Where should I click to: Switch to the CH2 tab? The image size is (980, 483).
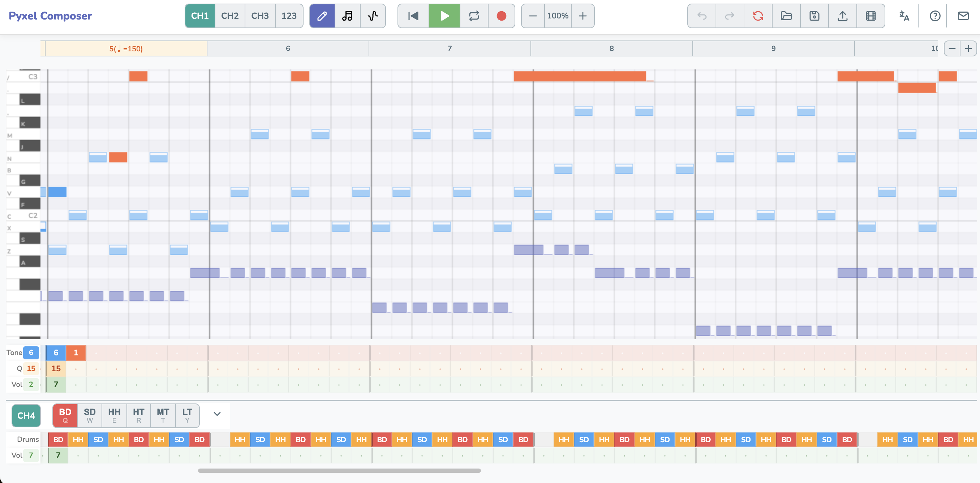(x=230, y=16)
